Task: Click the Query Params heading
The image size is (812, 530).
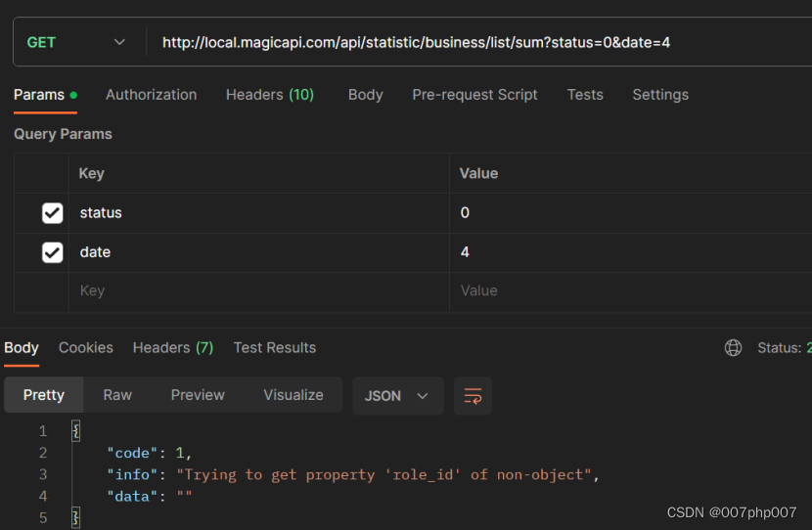Action: 63,134
